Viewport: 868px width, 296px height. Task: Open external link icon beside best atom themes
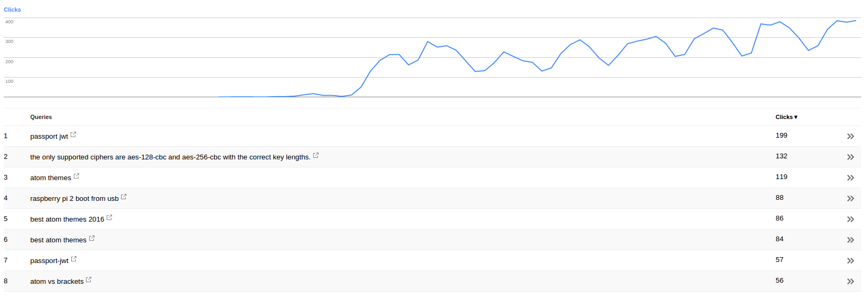[x=92, y=238]
